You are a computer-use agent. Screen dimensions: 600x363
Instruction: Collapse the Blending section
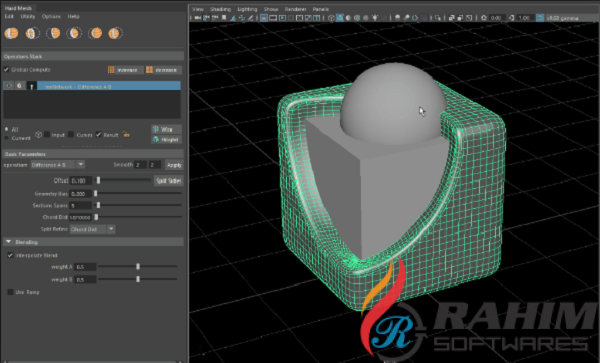[8, 242]
